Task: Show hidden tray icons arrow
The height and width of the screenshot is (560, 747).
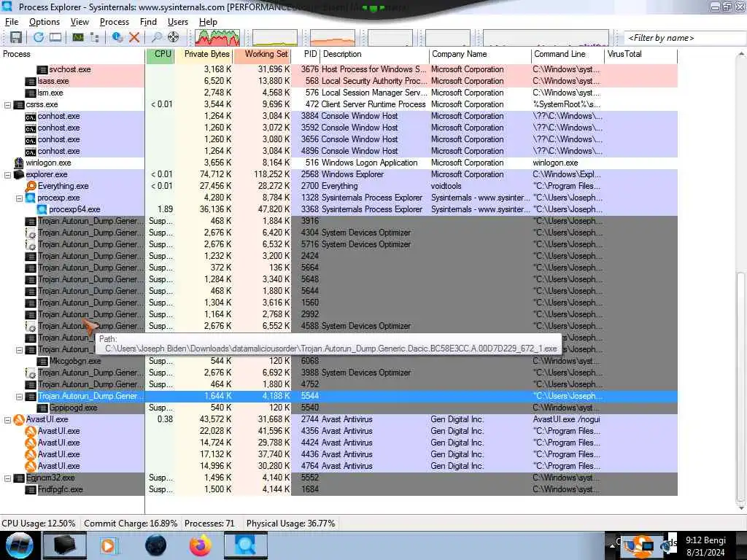Action: pos(613,545)
